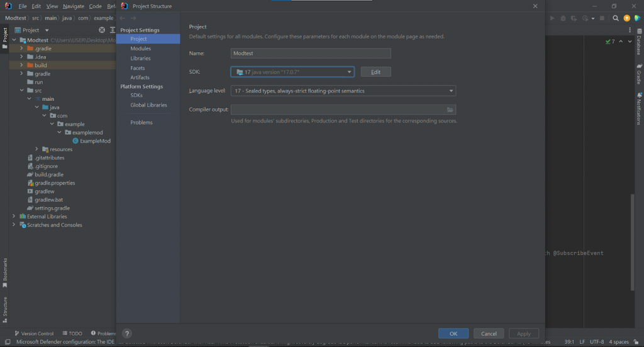Click the OK button
Viewport: 644px width, 347px height.
[x=453, y=333]
